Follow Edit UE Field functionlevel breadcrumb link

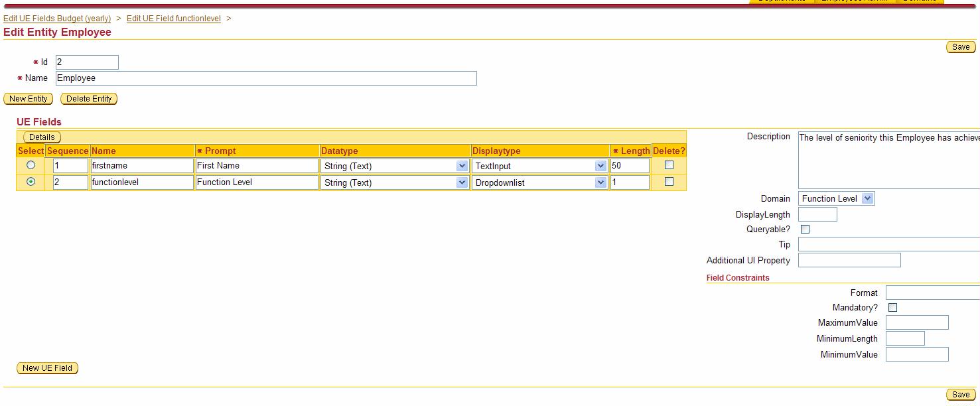173,19
